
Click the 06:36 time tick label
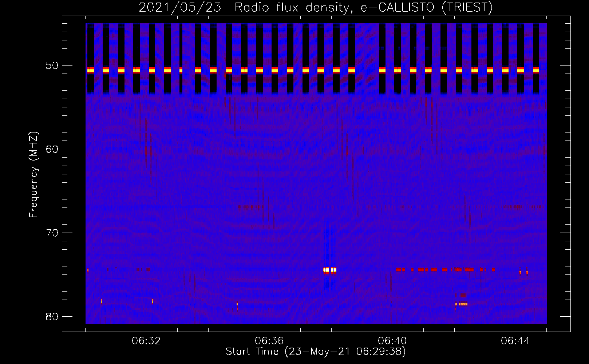[269, 341]
